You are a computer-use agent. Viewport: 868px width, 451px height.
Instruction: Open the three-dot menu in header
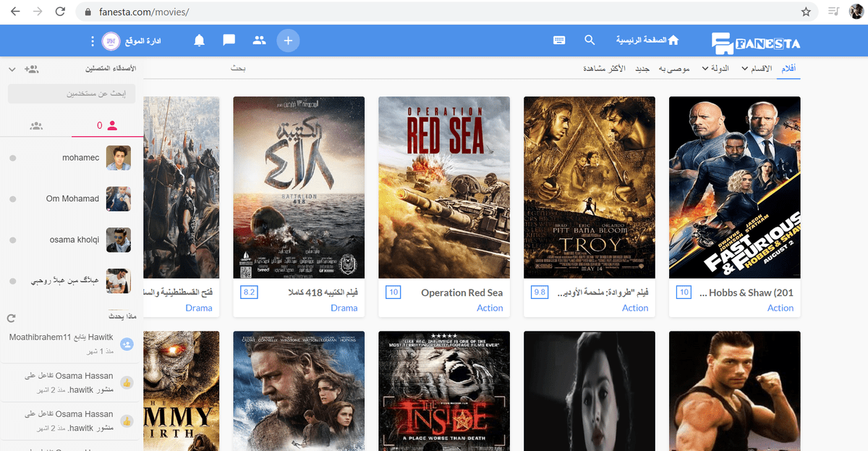click(x=92, y=41)
